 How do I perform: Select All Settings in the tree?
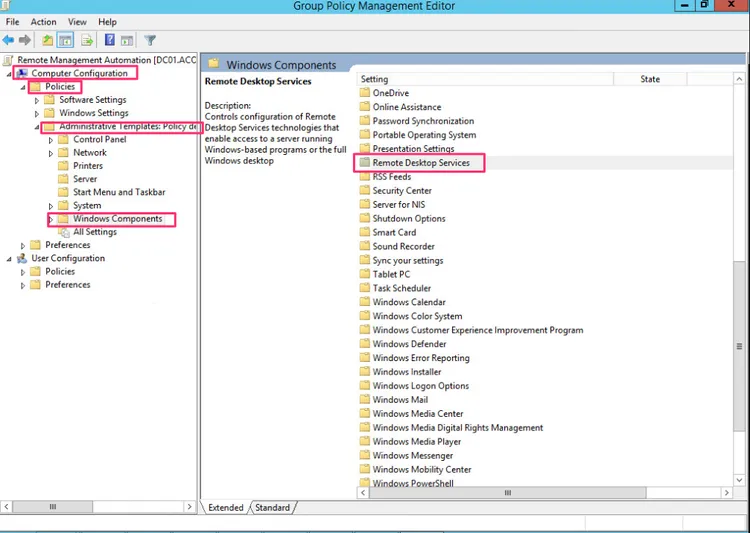(94, 232)
